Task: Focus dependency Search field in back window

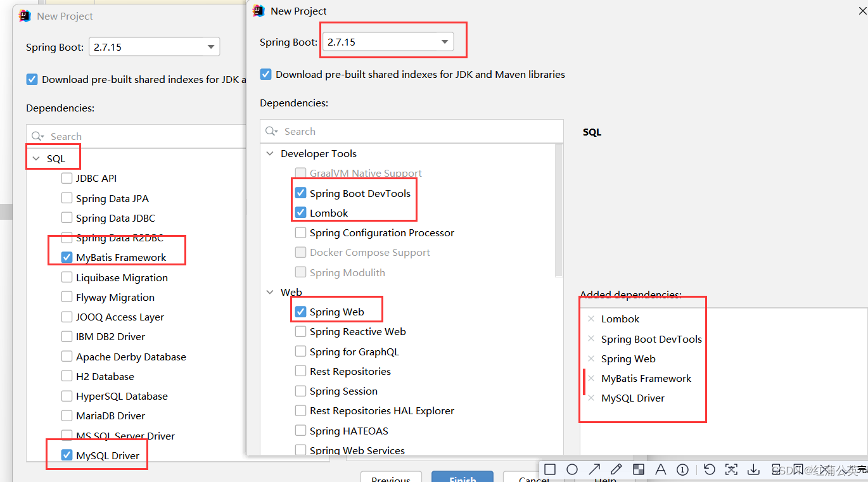Action: (136, 136)
